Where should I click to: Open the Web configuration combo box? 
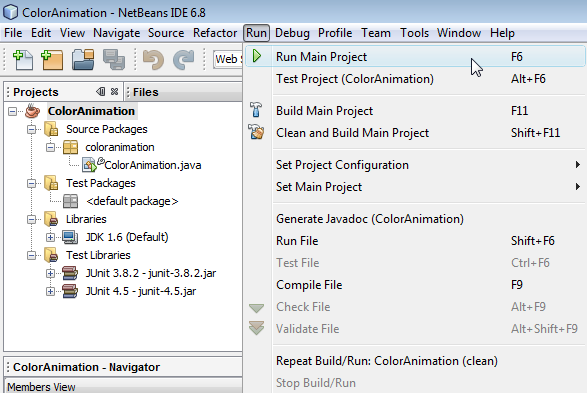tap(228, 59)
